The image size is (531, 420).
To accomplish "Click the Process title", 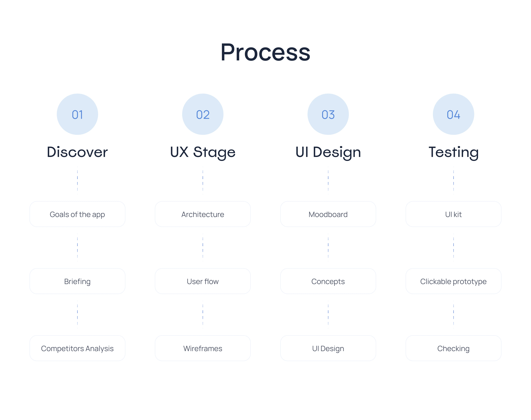I will [x=265, y=52].
